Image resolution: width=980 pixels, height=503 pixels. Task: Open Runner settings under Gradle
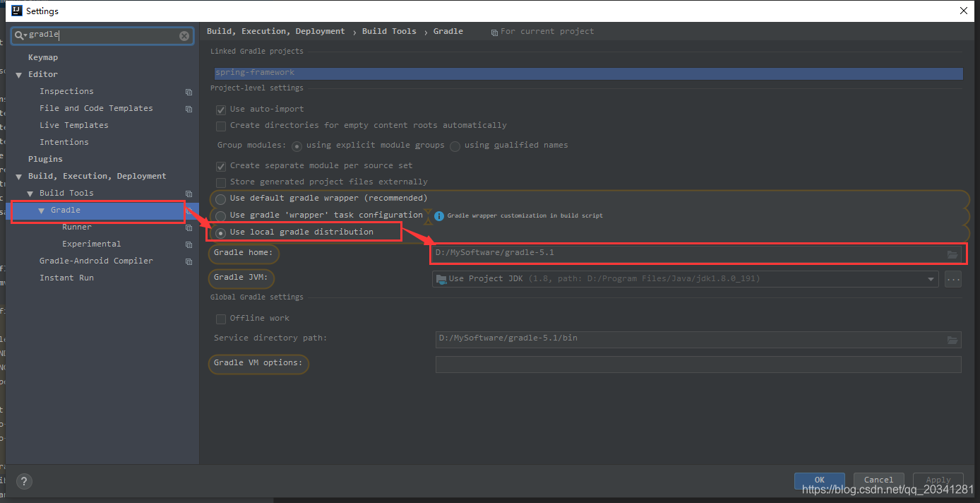(77, 227)
